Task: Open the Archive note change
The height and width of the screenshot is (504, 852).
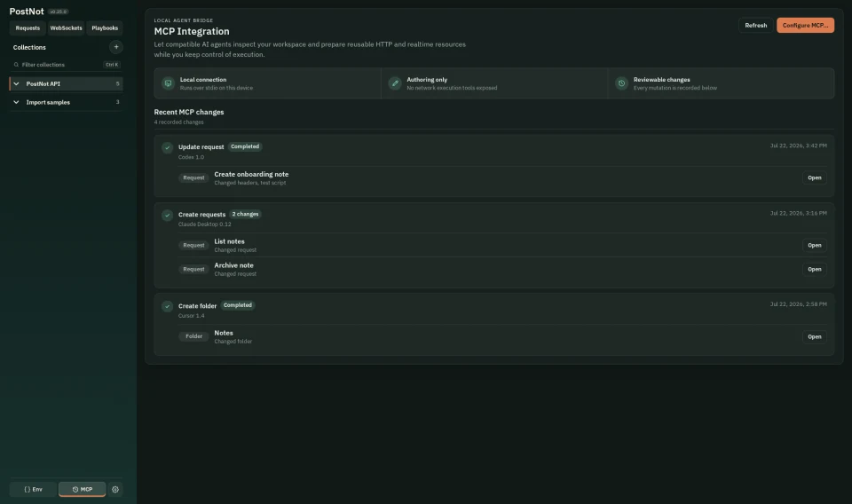Action: coord(814,270)
